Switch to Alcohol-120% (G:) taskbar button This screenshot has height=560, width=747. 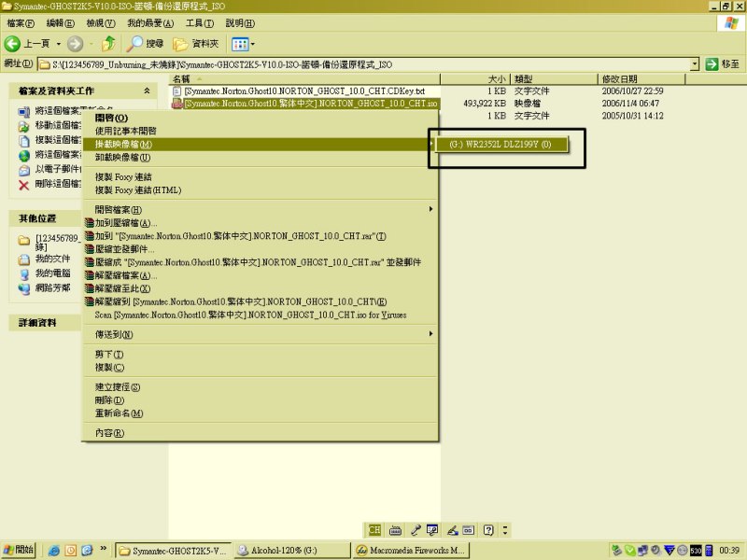tap(292, 551)
